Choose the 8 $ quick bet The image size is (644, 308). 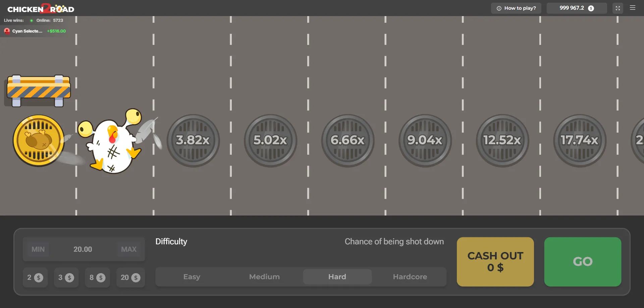click(97, 278)
